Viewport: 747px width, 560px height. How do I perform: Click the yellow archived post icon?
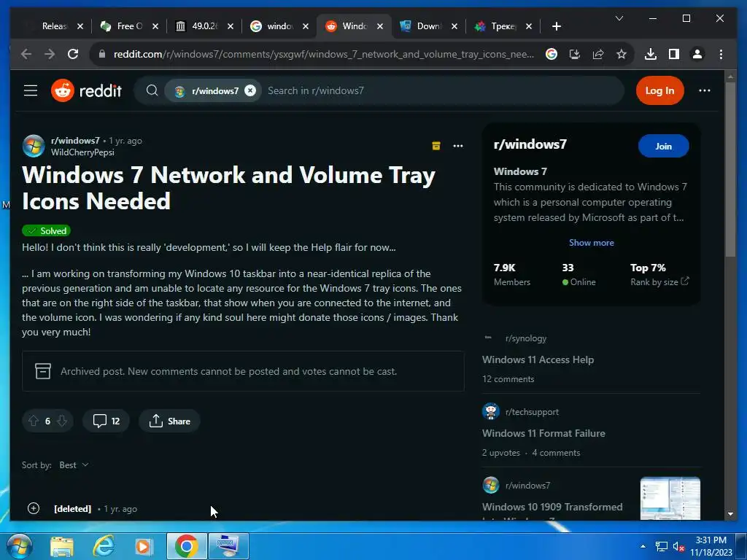436,146
